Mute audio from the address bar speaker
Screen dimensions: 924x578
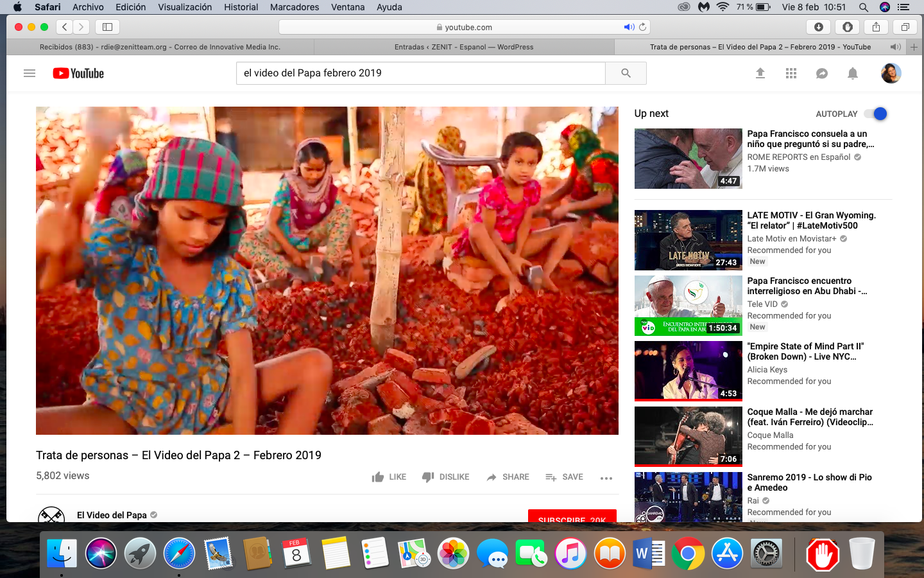(x=628, y=27)
